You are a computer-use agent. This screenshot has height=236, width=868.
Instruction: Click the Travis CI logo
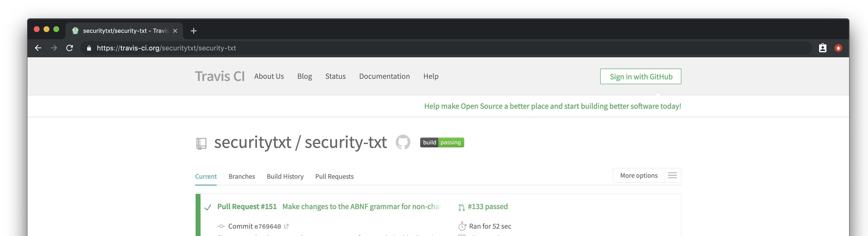[x=220, y=76]
